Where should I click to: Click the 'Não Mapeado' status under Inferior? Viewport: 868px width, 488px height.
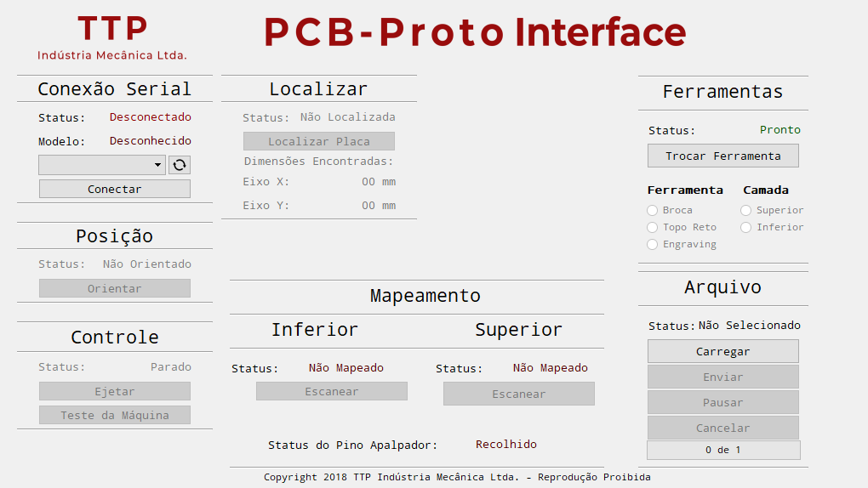[x=346, y=367]
